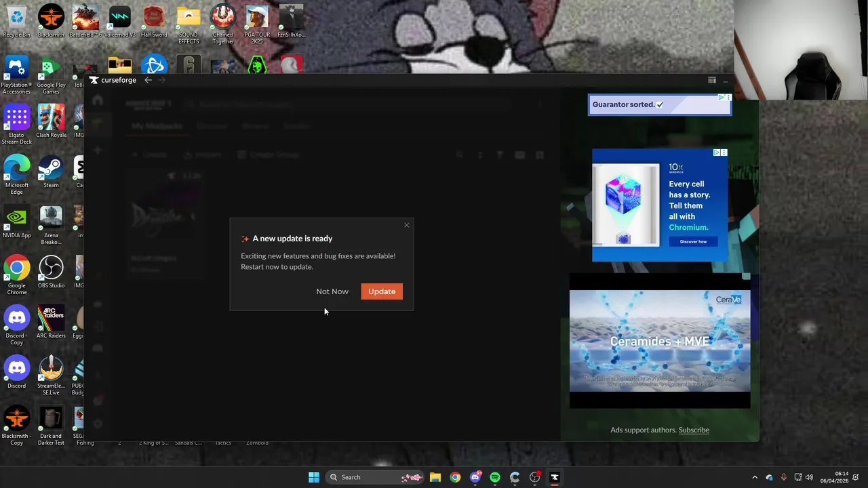This screenshot has height=488, width=868.
Task: Show hidden system tray icons
Action: point(755,477)
